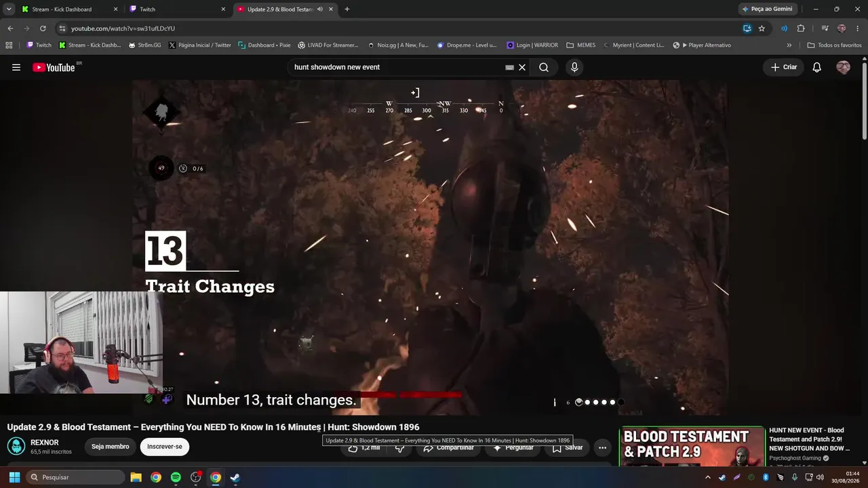The height and width of the screenshot is (488, 868).
Task: Open the Chrome apps grid
Action: click(x=9, y=45)
